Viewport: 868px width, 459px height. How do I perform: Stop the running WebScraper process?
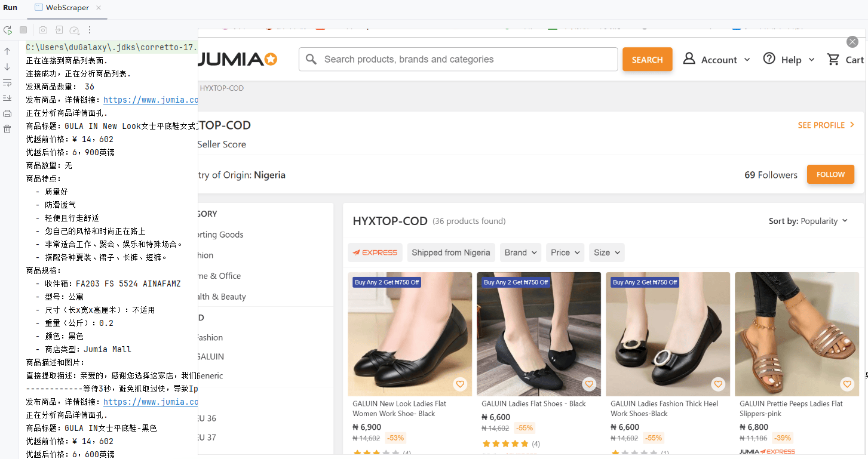(23, 30)
